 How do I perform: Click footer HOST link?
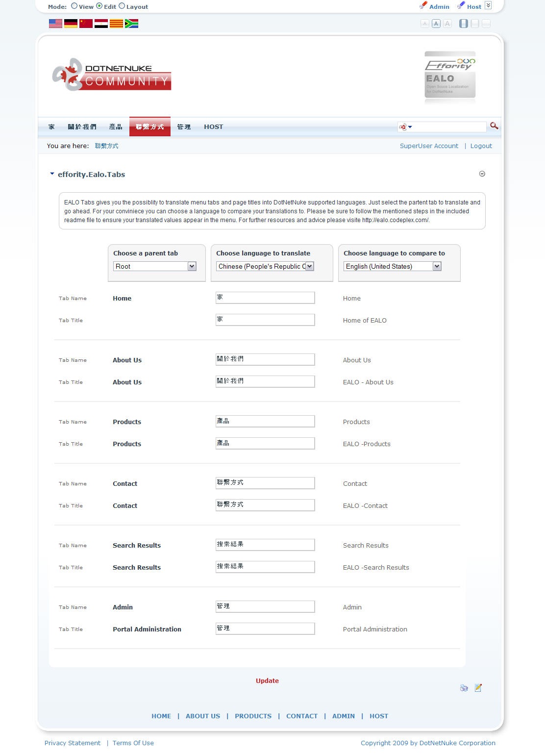[379, 716]
